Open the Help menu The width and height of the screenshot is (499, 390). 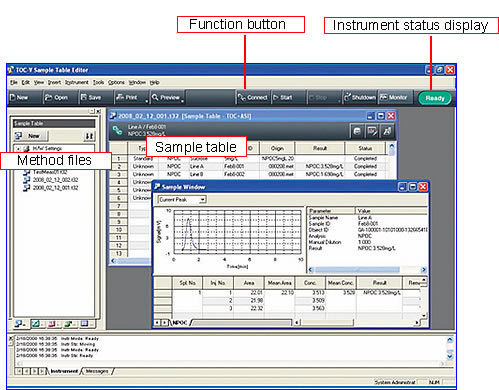coord(154,82)
